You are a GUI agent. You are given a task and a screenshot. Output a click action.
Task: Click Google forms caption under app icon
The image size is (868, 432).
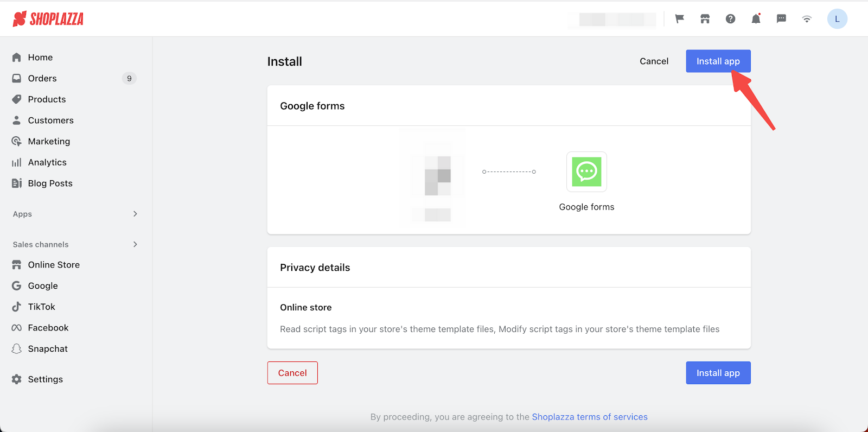pos(586,207)
